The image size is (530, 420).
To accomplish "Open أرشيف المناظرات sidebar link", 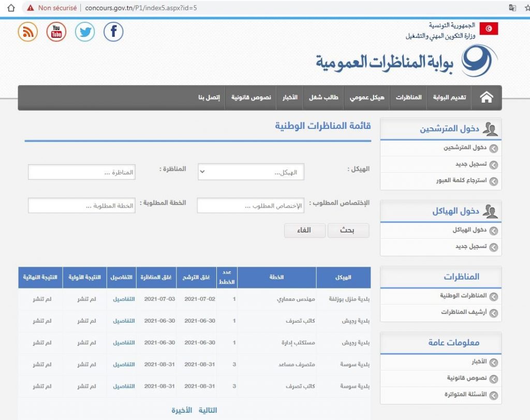I will pos(464,312).
